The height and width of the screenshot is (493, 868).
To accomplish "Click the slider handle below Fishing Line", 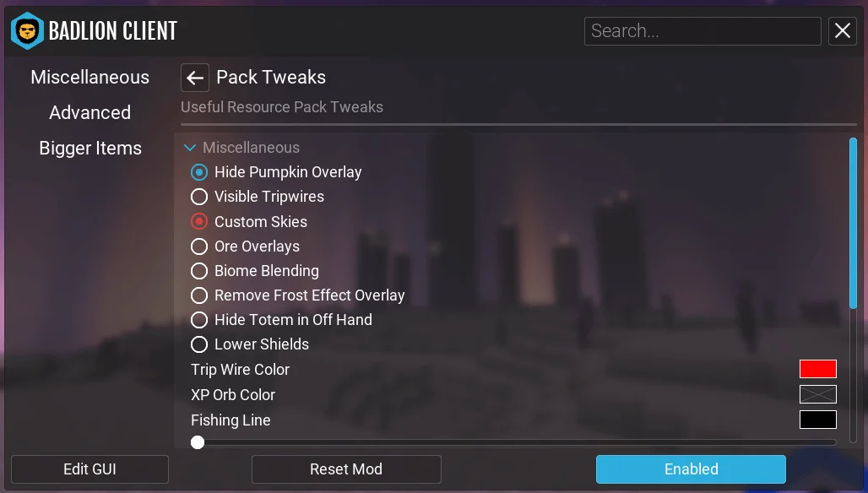I will pos(198,442).
